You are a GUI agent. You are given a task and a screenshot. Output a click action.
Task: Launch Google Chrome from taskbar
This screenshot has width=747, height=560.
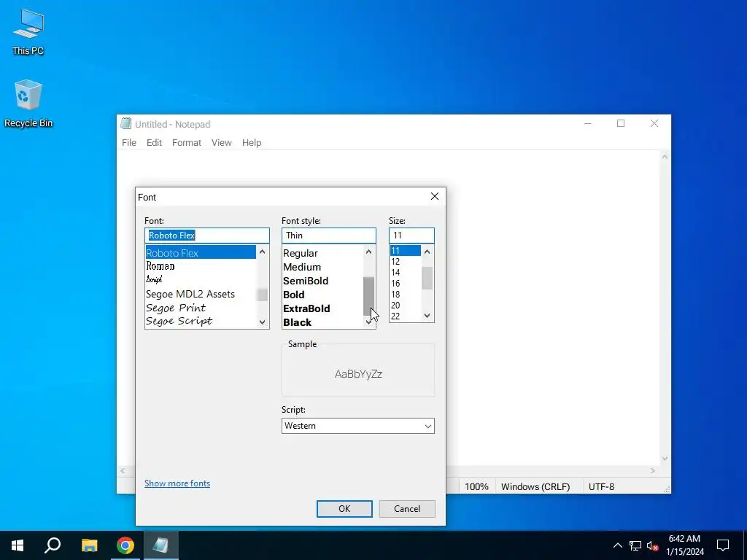pos(125,545)
